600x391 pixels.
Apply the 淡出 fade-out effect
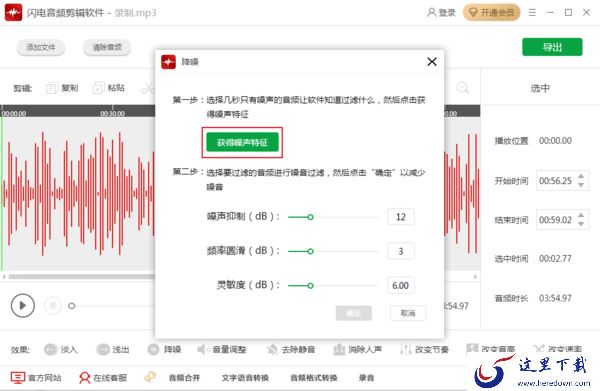click(112, 349)
